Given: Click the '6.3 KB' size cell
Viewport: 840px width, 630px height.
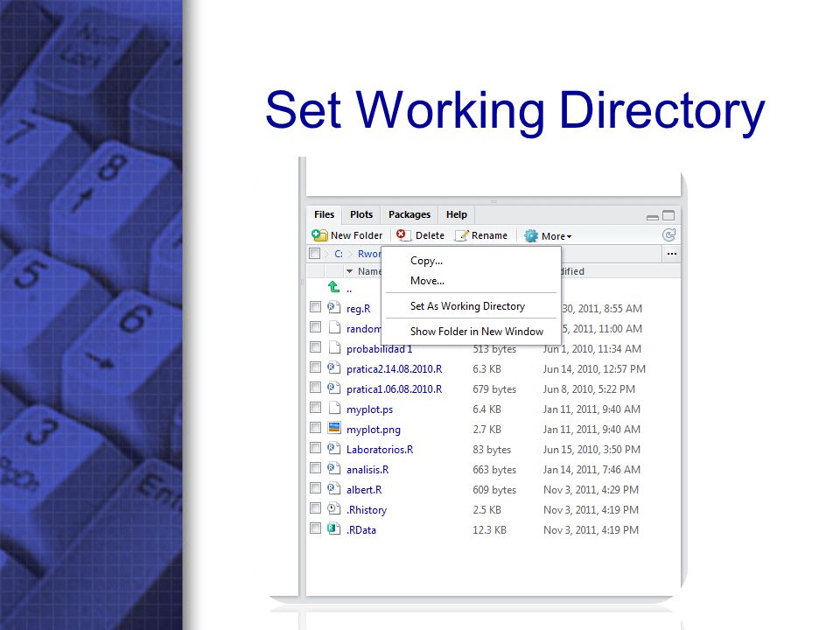Looking at the screenshot, I should coord(487,369).
